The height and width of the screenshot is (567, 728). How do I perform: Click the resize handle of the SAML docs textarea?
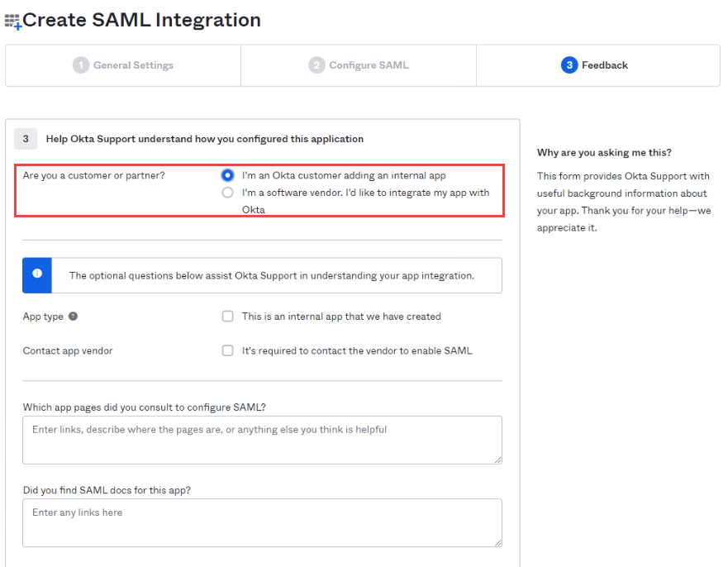click(x=497, y=542)
